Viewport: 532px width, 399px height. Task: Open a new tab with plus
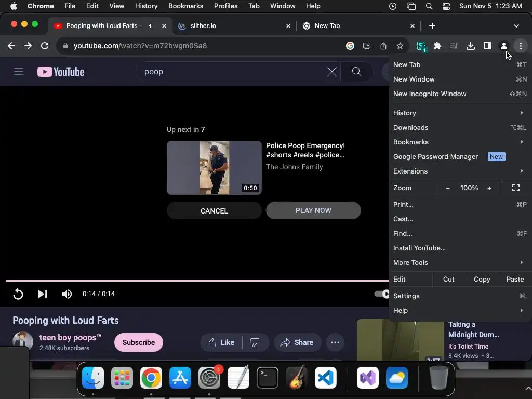432,26
